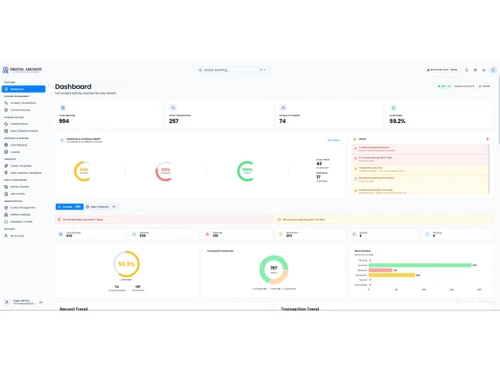Open Platform Settings in the sidebar
The height and width of the screenshot is (375, 500).
[x=23, y=215]
